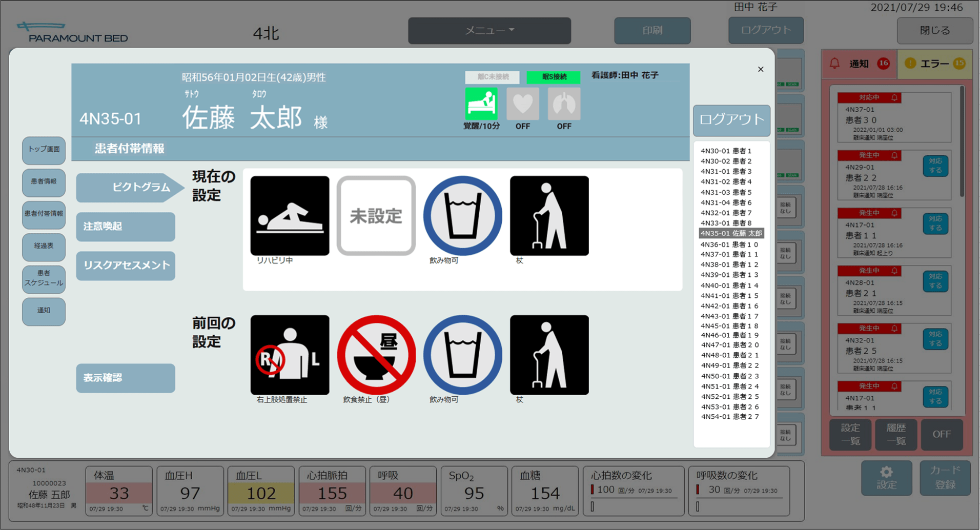980x530 pixels.
Task: Click the cane pictogram in current settings
Action: tap(549, 215)
